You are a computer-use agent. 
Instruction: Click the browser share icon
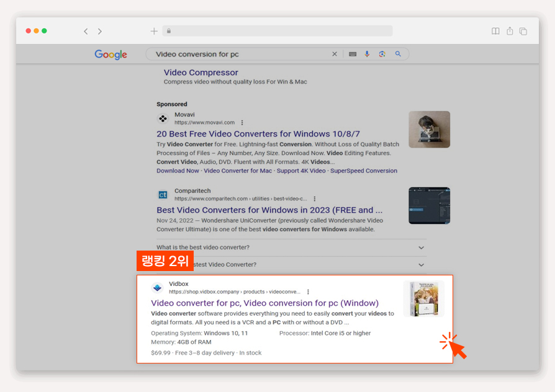pyautogui.click(x=510, y=31)
